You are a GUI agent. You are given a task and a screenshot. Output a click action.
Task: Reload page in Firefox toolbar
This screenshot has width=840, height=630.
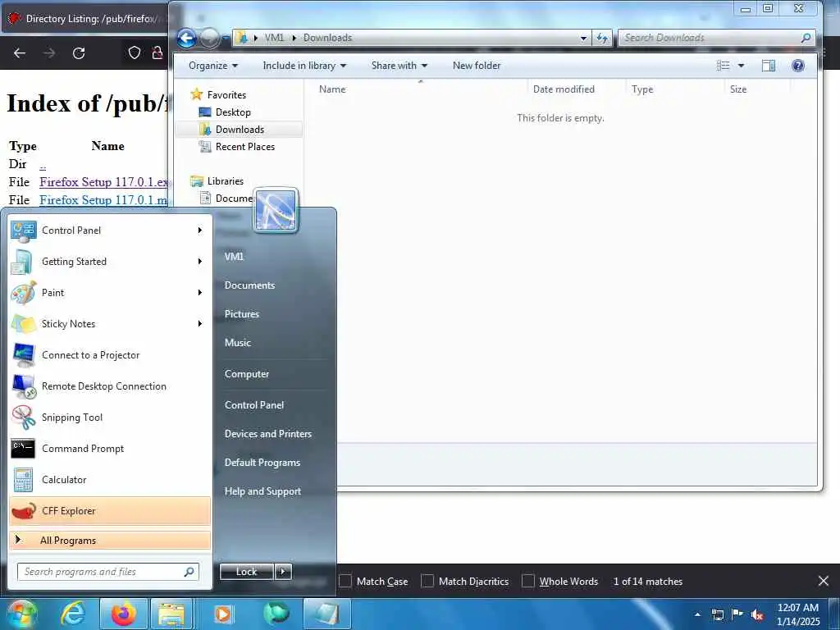(79, 53)
